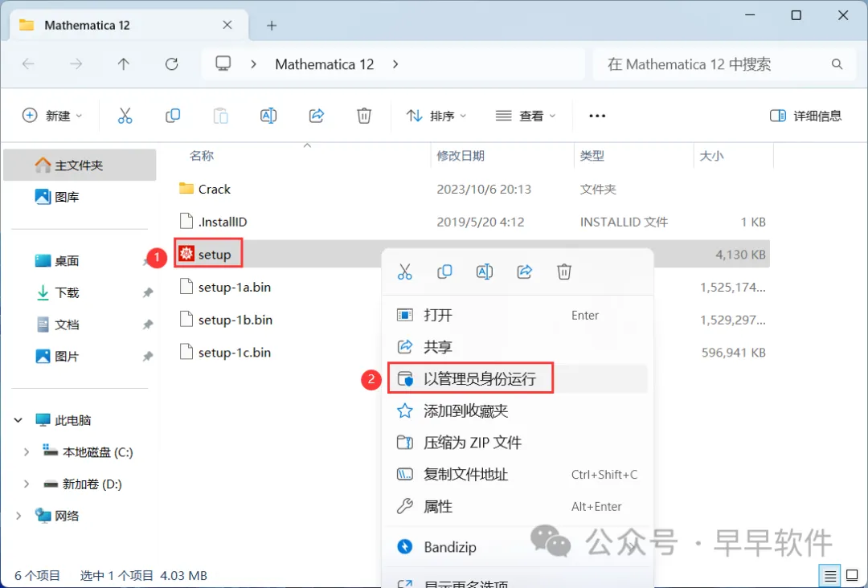Screen dimensions: 868x588
Task: Click Mathematica 12 in the address path
Action: pos(325,64)
